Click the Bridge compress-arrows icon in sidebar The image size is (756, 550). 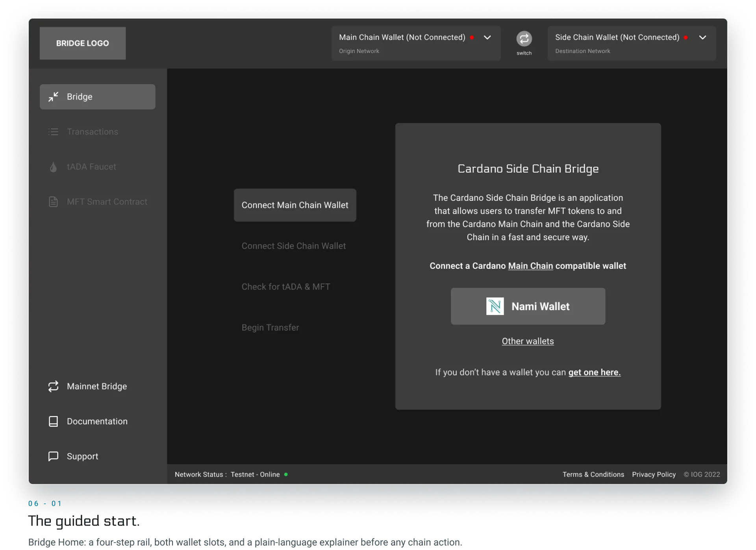(53, 96)
